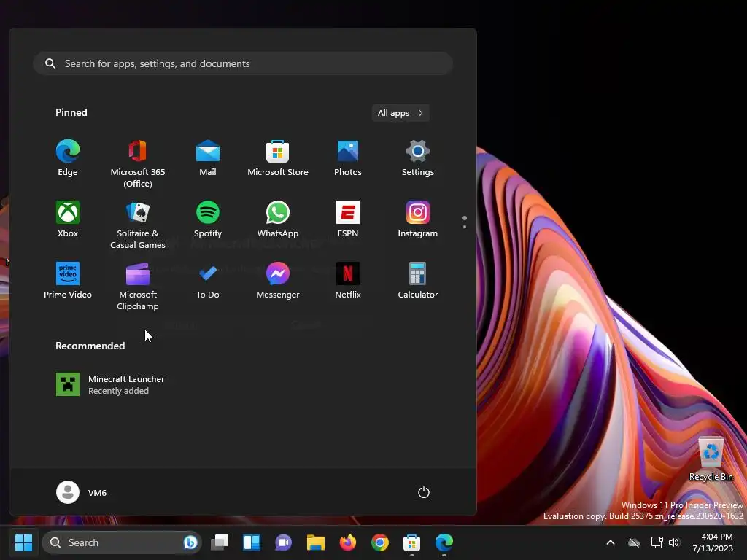Open Settings from pinned apps
This screenshot has height=560, width=747.
point(418,158)
